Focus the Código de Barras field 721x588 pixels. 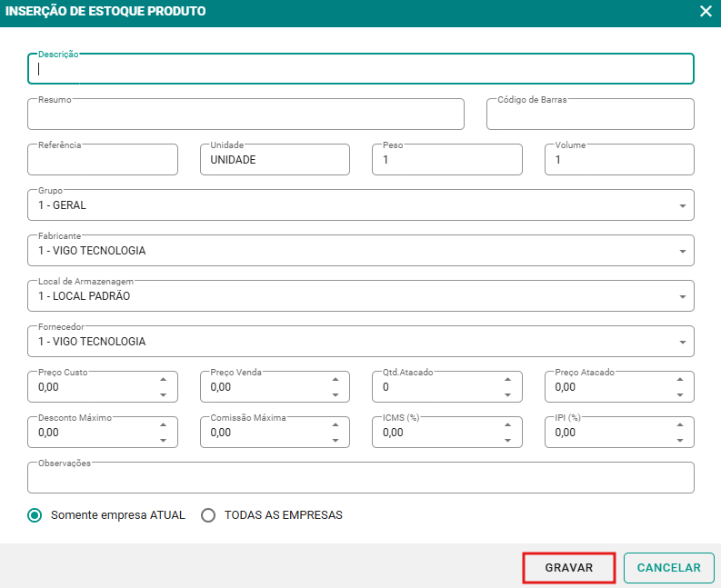(590, 115)
